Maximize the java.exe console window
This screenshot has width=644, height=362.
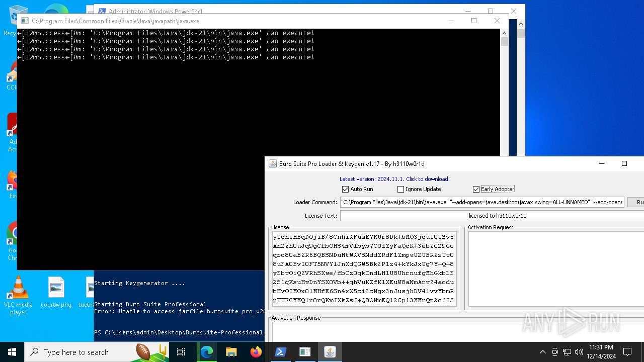pyautogui.click(x=474, y=21)
